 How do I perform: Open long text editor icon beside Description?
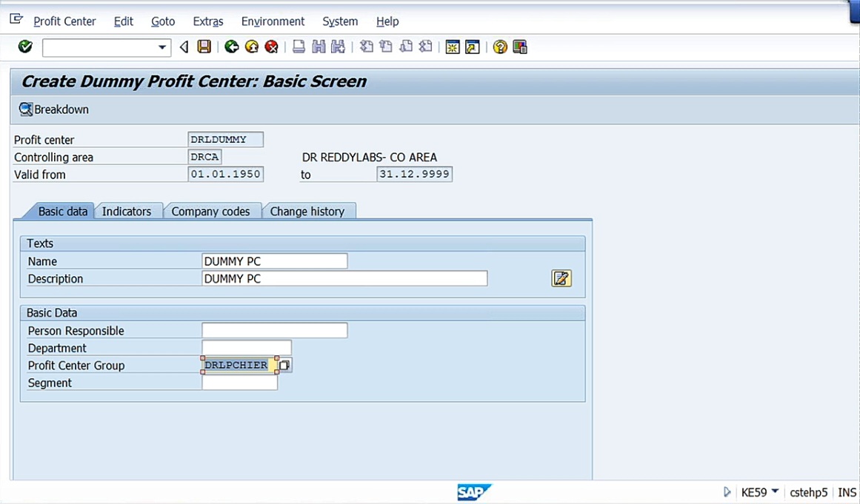pyautogui.click(x=561, y=278)
